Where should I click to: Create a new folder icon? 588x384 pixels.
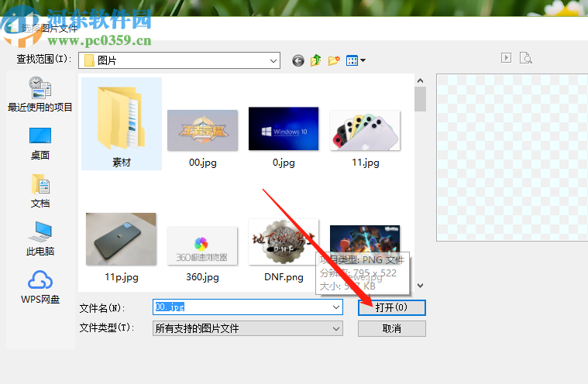pyautogui.click(x=334, y=60)
